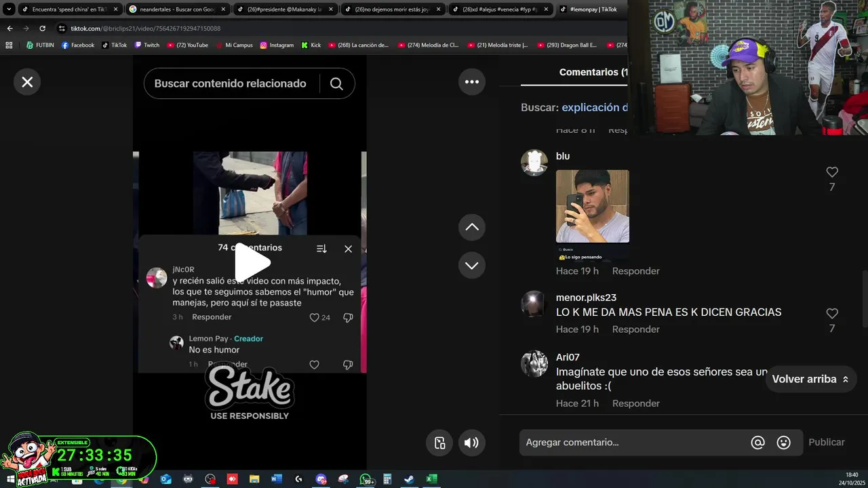Open '(293) Dragon Ball' bookmark

567,45
